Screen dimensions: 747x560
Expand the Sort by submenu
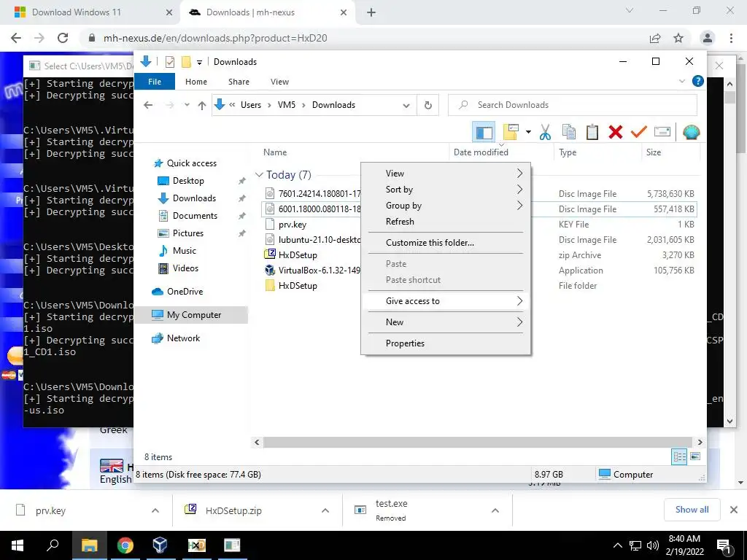(x=446, y=190)
